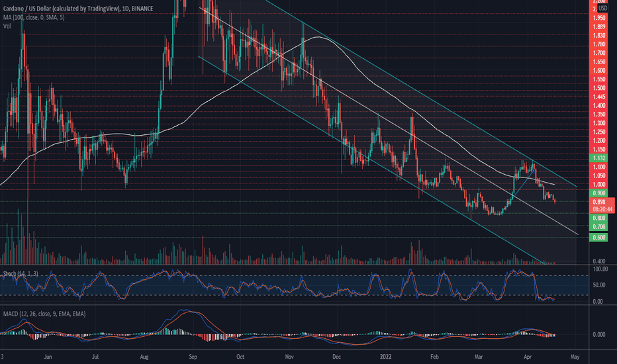Click the red 1.050 price level label
This screenshot has height=364, width=617.
(x=599, y=176)
